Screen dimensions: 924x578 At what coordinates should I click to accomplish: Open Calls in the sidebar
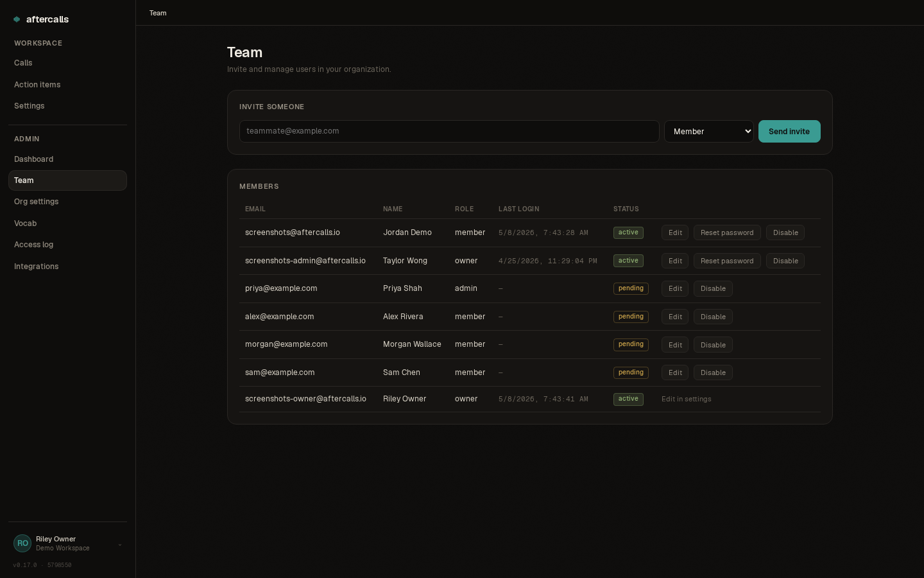click(67, 63)
